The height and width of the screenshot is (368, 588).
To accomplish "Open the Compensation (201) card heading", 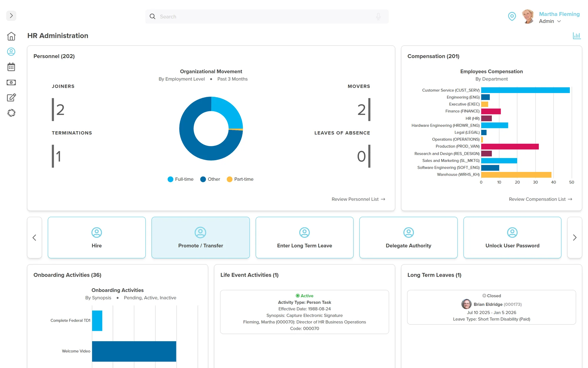I will tap(433, 56).
